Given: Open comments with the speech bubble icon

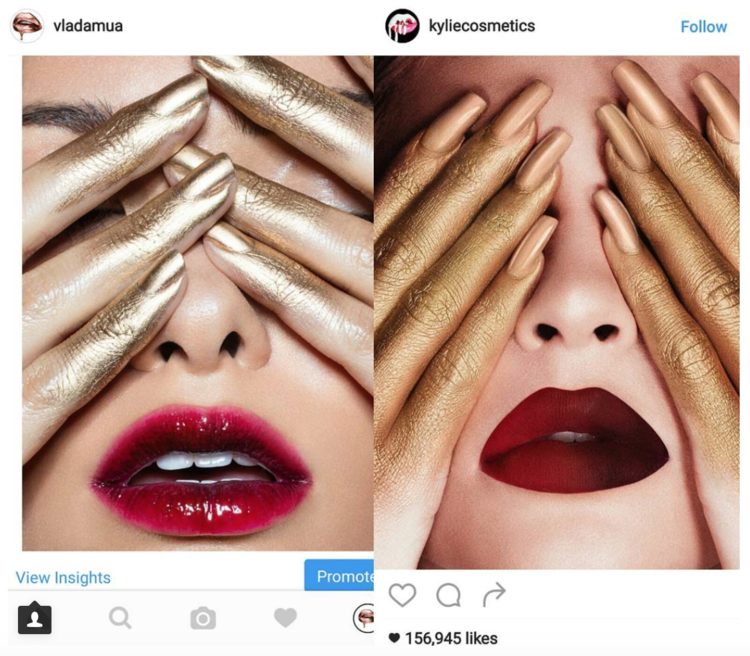Looking at the screenshot, I should (449, 595).
